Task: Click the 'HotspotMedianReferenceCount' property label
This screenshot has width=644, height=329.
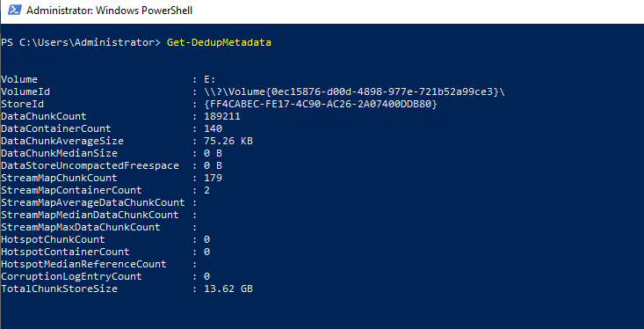Action: click(83, 264)
